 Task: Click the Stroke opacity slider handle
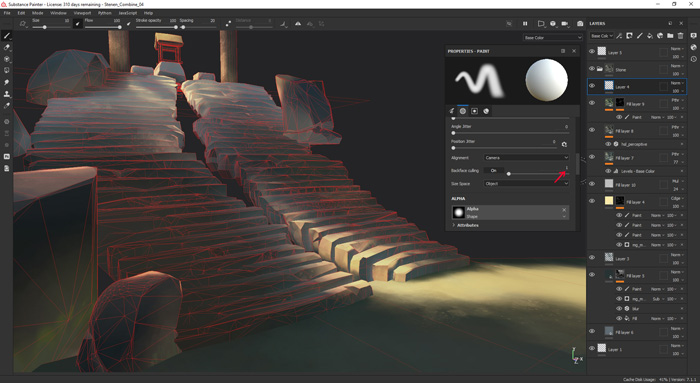(176, 27)
